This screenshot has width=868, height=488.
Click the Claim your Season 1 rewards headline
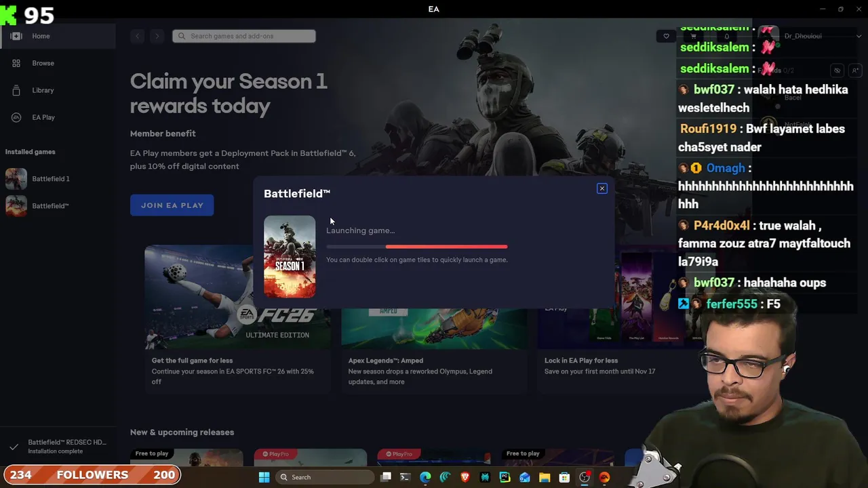229,94
